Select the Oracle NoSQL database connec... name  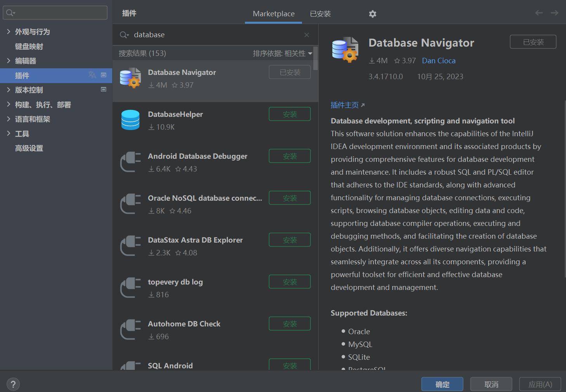point(205,198)
